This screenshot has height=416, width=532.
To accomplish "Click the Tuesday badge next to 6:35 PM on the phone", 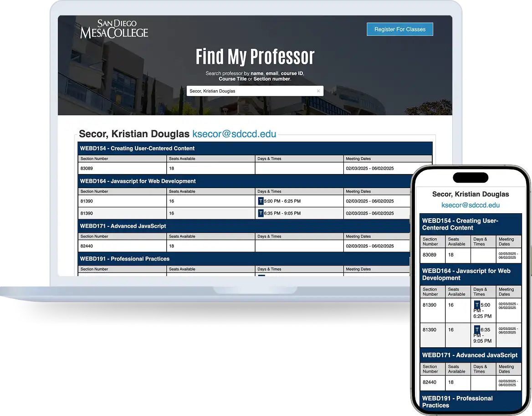I will point(477,330).
